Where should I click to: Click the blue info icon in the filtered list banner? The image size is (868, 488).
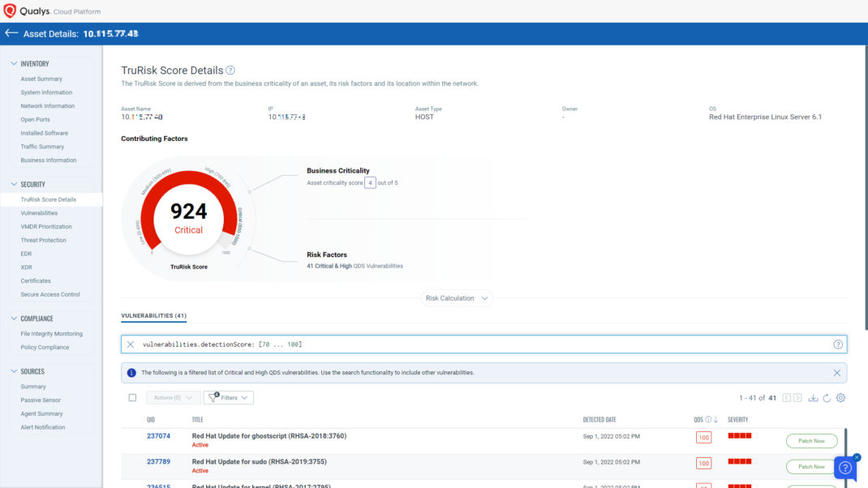131,372
